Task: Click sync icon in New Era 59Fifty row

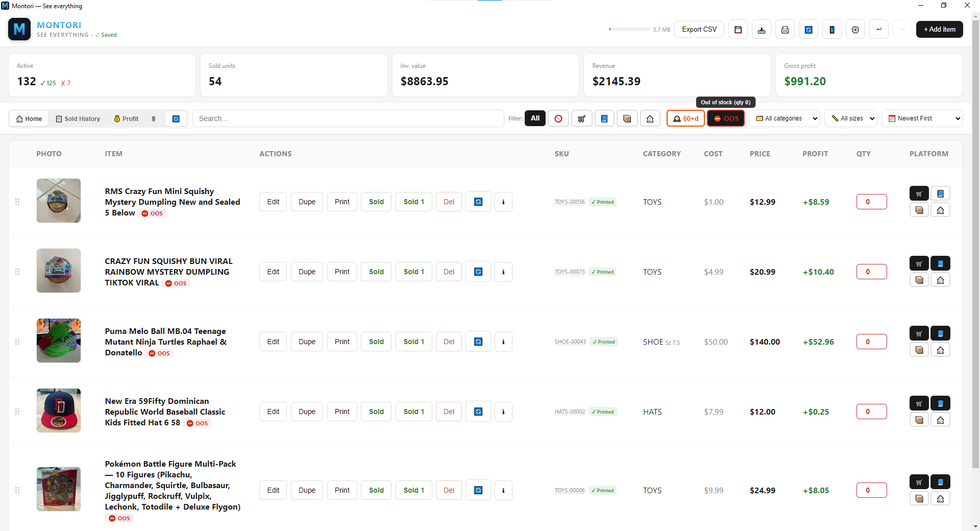Action: tap(478, 412)
